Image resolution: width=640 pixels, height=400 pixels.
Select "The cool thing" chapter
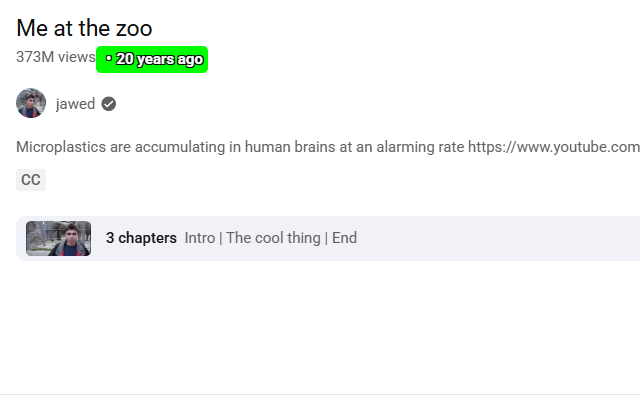(273, 238)
